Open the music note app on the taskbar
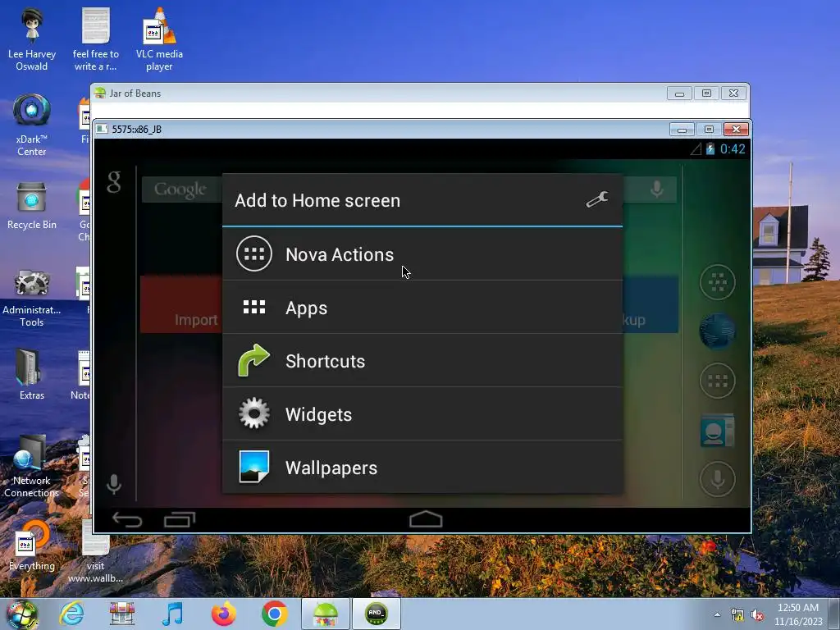The image size is (840, 630). [172, 614]
